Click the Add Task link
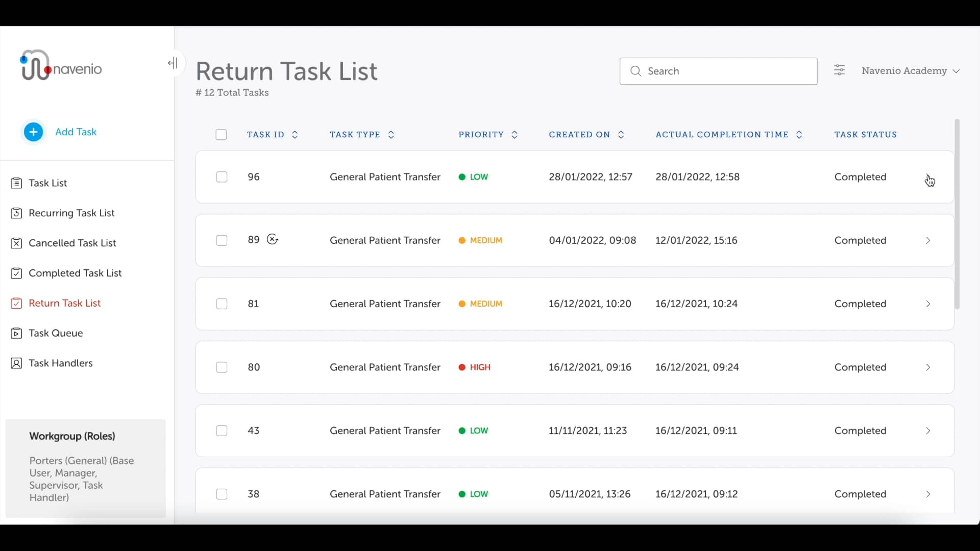This screenshot has height=551, width=980. (76, 132)
